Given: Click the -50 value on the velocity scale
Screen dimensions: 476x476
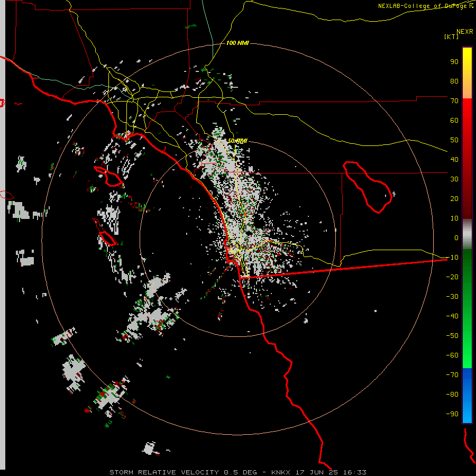Looking at the screenshot, I should (x=452, y=336).
